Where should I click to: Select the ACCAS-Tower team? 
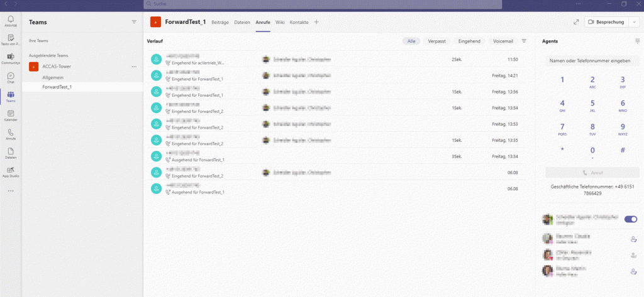tap(56, 67)
